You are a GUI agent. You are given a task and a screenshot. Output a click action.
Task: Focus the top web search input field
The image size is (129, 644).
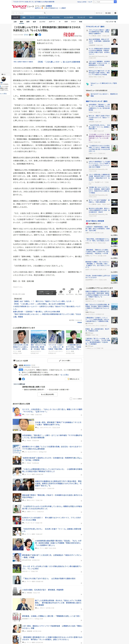(103, 2)
